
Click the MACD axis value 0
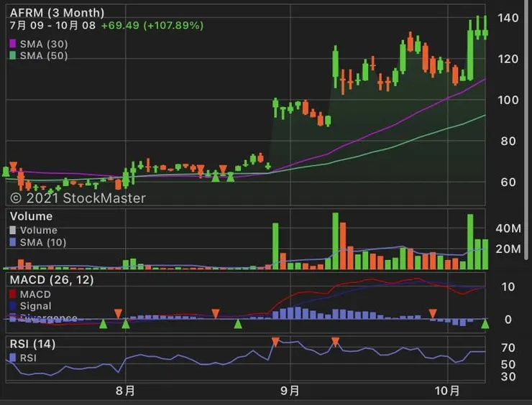508,320
